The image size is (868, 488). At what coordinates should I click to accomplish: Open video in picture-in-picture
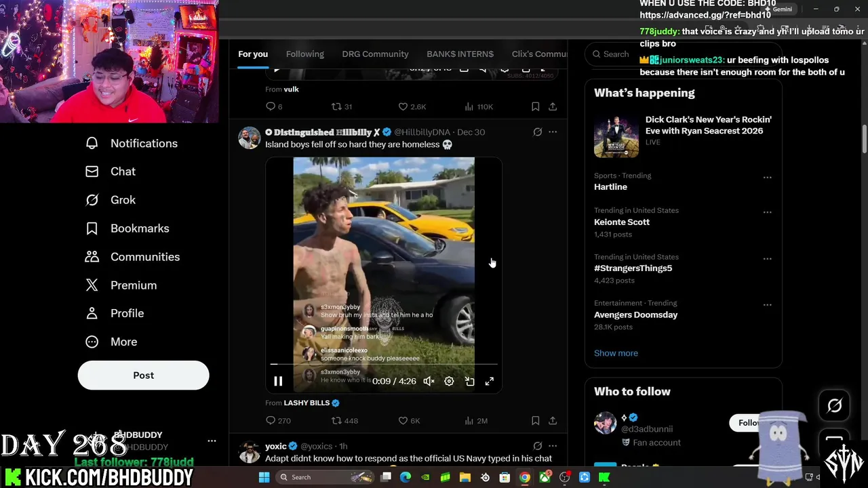click(469, 382)
